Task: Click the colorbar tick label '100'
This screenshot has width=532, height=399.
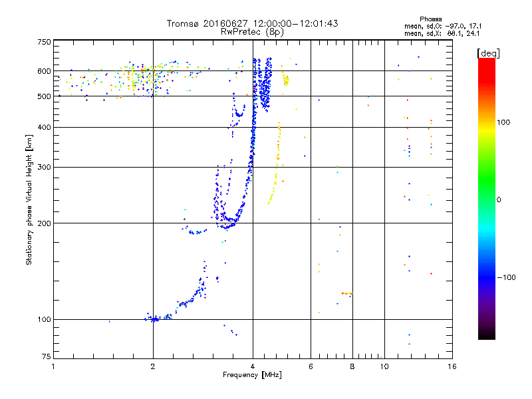Action: (503, 122)
